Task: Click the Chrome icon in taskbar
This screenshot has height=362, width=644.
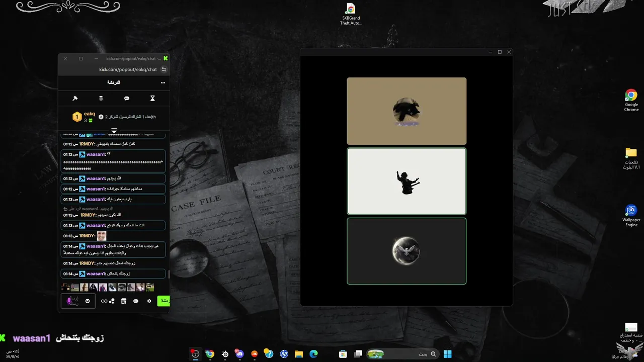Action: [x=210, y=354]
